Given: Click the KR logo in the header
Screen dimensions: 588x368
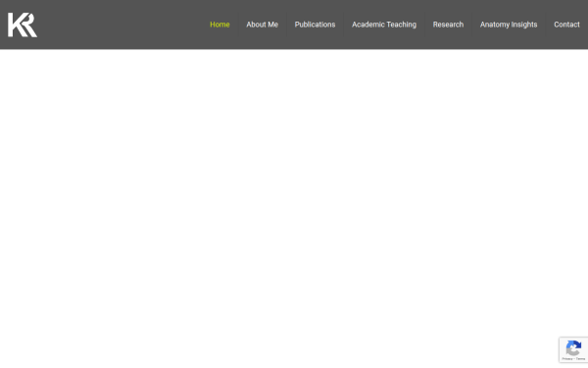Looking at the screenshot, I should pos(23,25).
